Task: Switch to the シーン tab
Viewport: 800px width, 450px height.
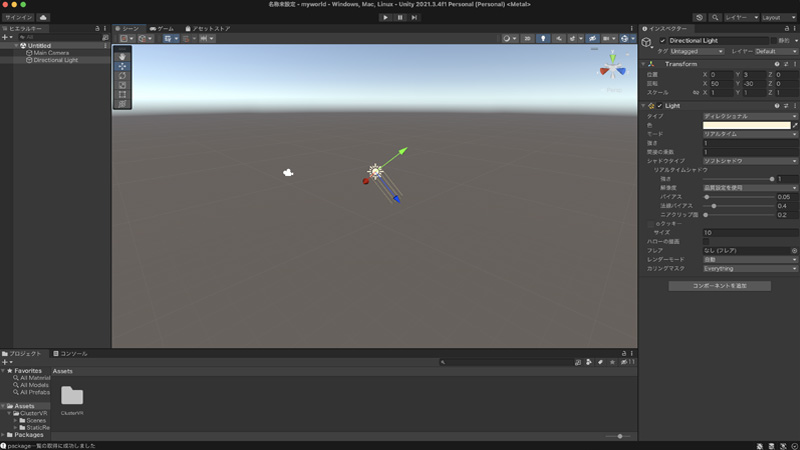Action: [x=127, y=29]
